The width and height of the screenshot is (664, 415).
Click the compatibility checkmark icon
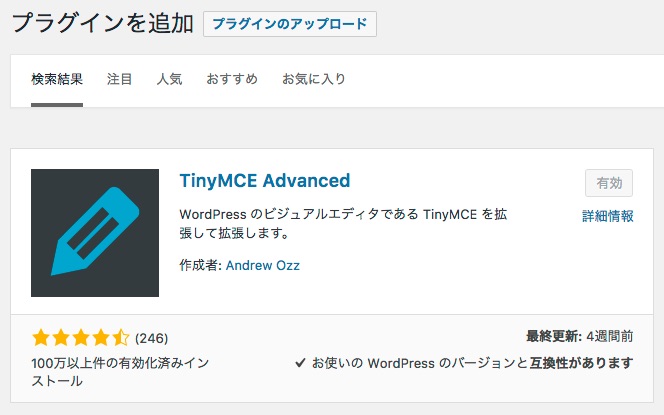[x=300, y=363]
